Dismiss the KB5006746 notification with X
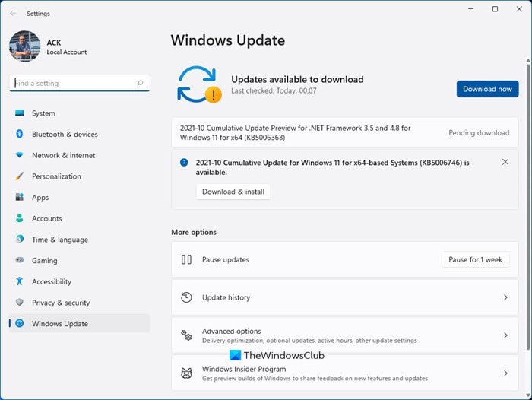 [x=505, y=162]
